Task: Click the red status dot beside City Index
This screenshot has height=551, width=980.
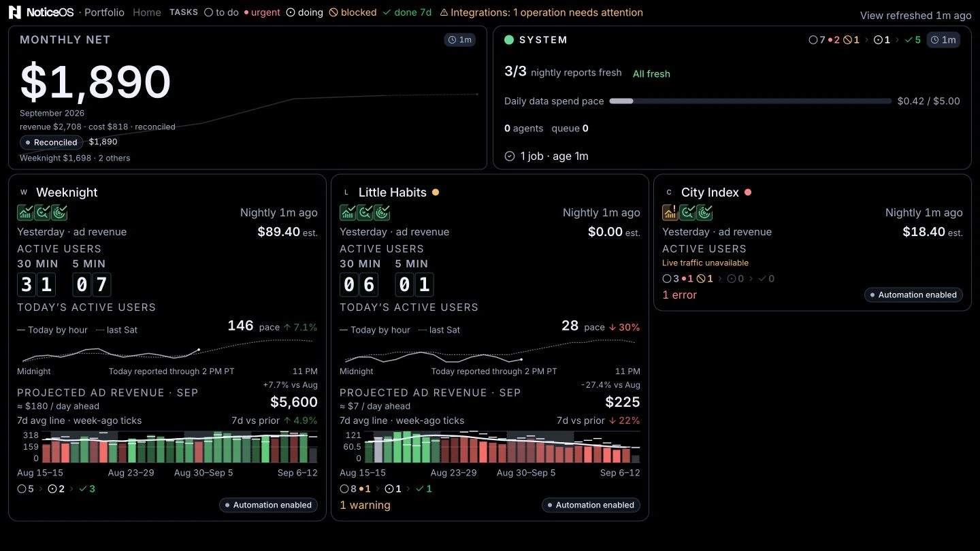Action: tap(748, 193)
